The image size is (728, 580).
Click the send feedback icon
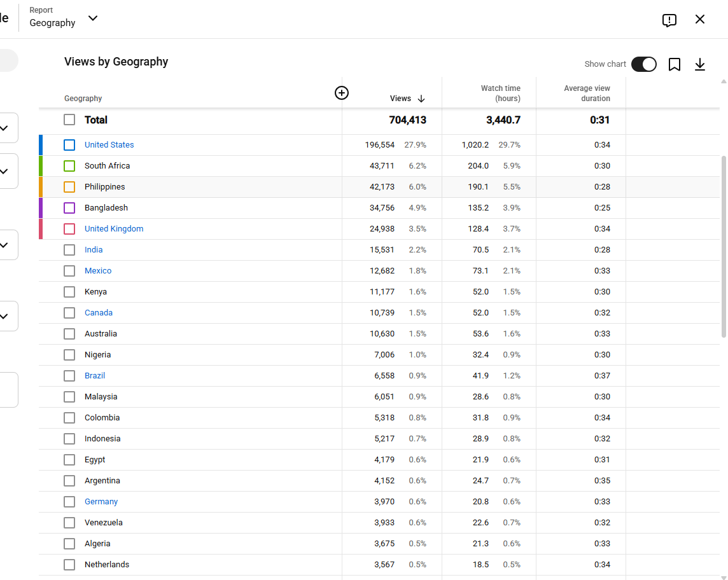pos(669,20)
